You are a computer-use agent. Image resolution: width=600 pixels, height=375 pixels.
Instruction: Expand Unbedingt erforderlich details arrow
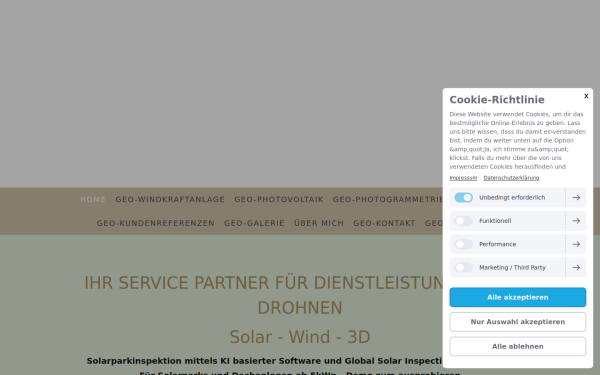tap(576, 197)
